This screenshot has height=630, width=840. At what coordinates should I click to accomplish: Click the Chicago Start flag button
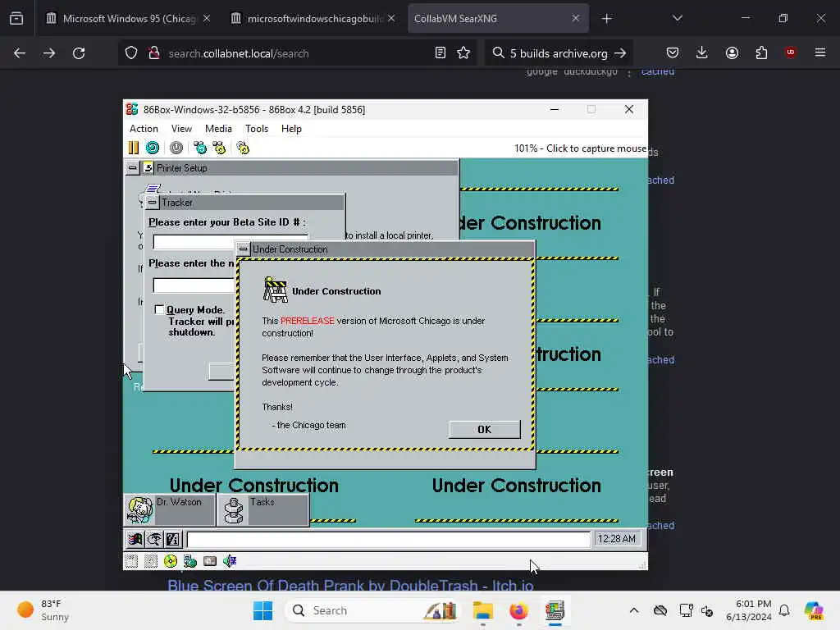[135, 539]
